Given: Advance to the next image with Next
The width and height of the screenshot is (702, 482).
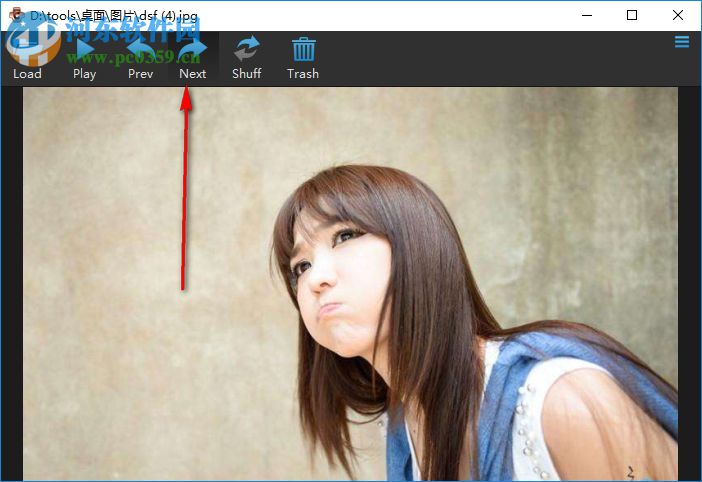Looking at the screenshot, I should coord(193,57).
